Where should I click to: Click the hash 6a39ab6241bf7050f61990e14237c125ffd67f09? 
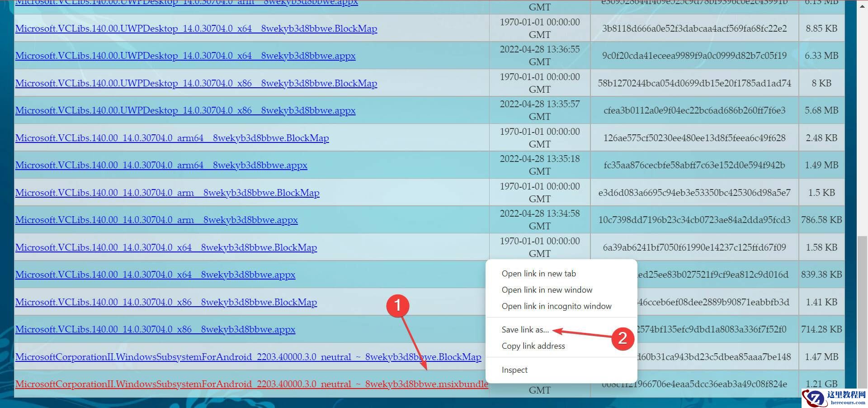pyautogui.click(x=694, y=247)
